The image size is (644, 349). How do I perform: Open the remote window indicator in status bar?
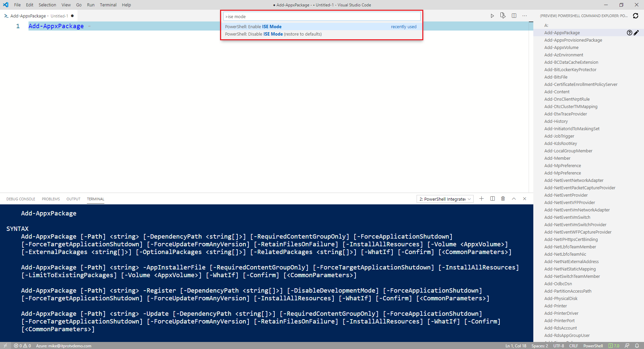click(5, 346)
